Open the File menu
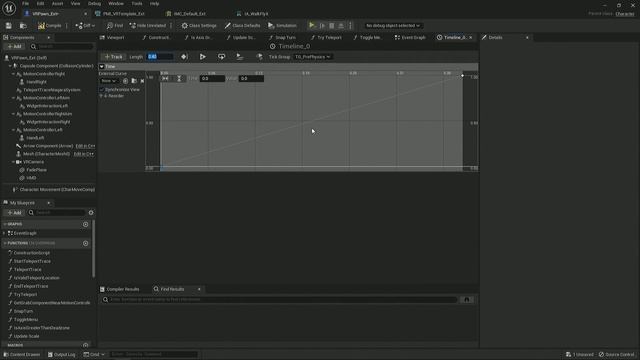This screenshot has height=360, width=640. [x=25, y=4]
